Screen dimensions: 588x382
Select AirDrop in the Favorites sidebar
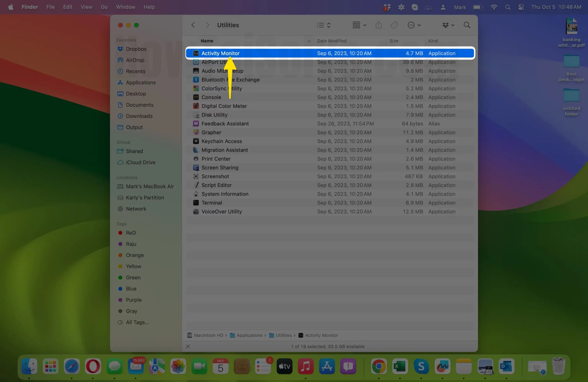(x=135, y=60)
